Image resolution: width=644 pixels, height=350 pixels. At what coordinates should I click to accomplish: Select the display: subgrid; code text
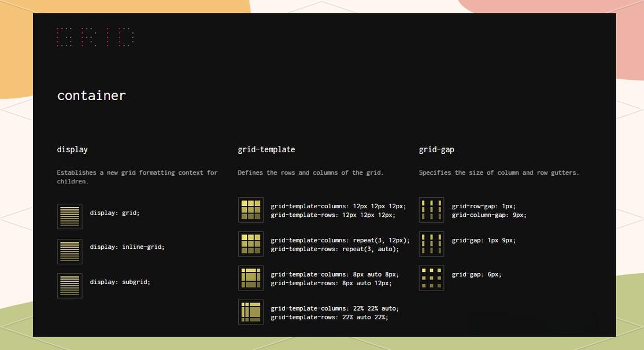coord(120,282)
